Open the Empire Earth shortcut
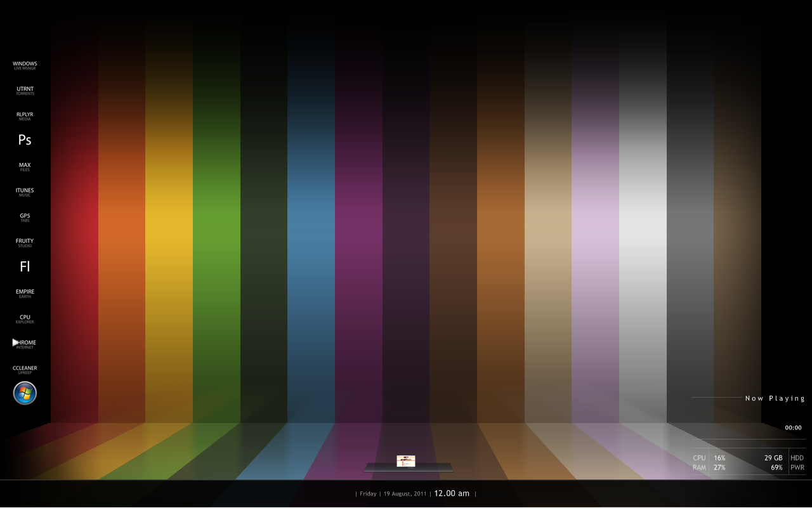The image size is (812, 508). (25, 294)
